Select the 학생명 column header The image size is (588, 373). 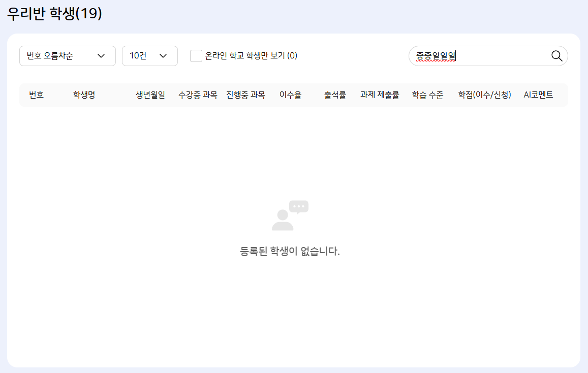[84, 95]
